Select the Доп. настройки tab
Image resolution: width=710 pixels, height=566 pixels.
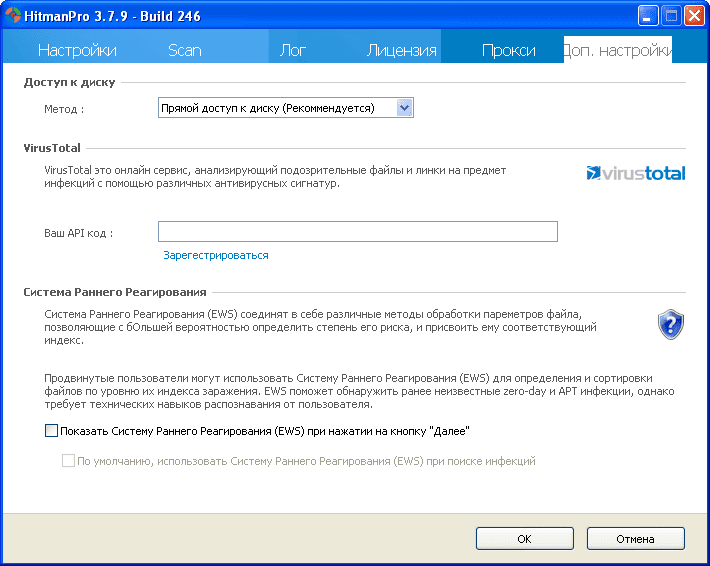618,50
